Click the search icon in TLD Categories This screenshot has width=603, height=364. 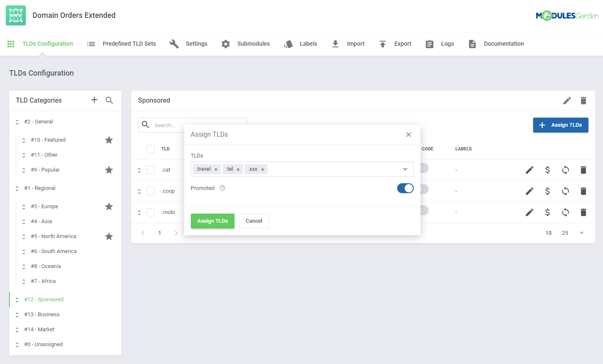(109, 100)
